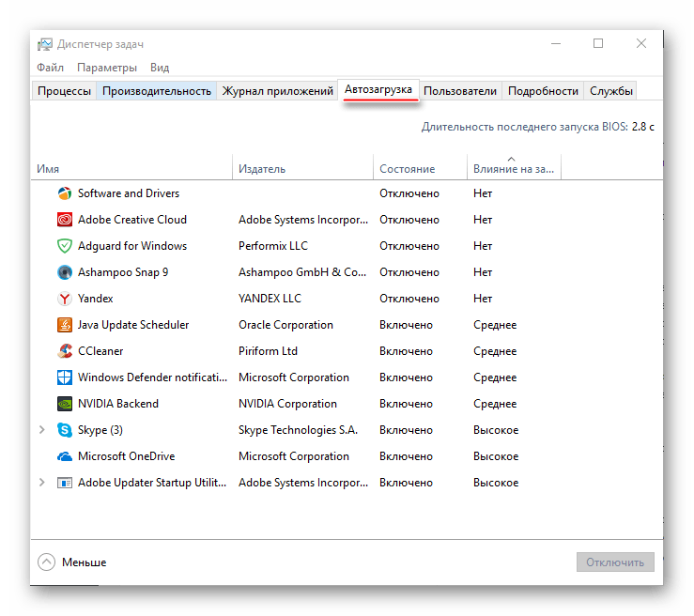
Task: Select the Java Update Scheduler entry
Action: pyautogui.click(x=133, y=325)
